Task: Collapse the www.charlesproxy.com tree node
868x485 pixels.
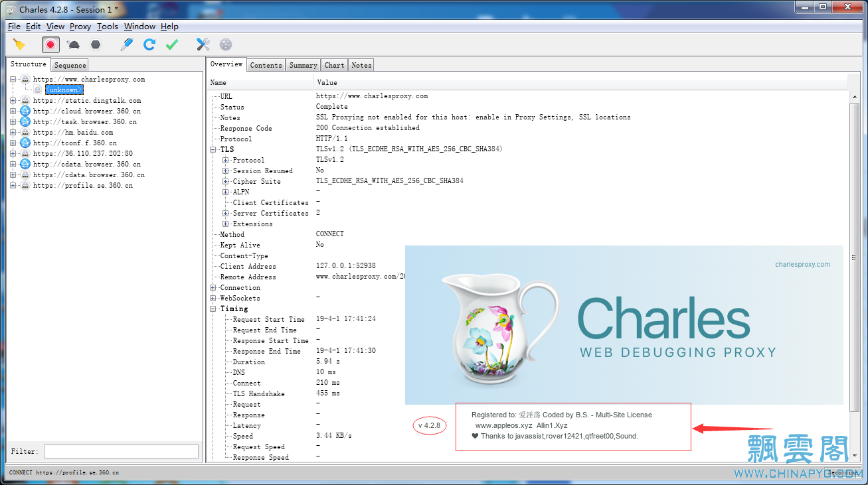Action: point(13,80)
